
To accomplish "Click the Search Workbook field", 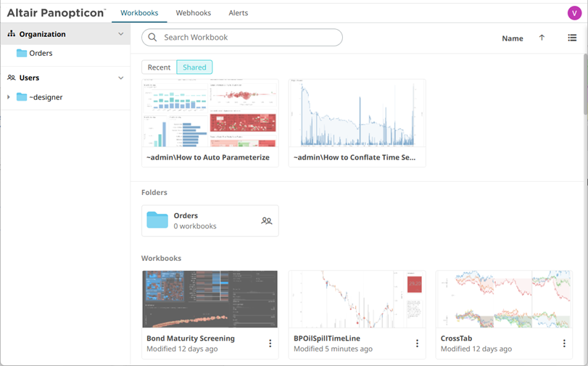I will (x=242, y=37).
